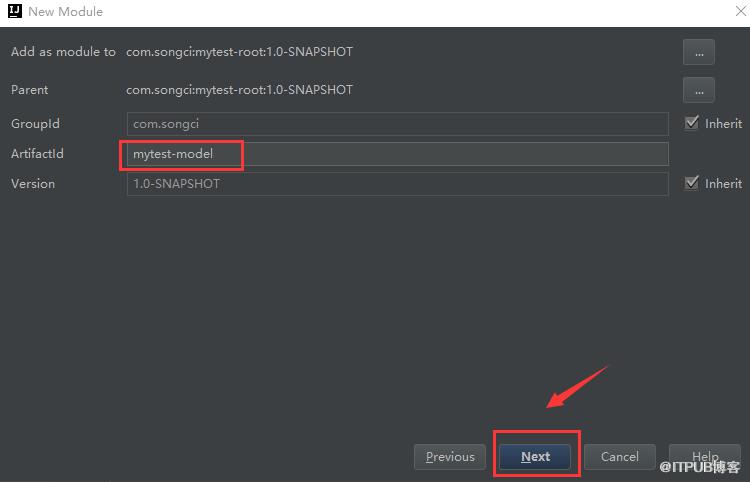Click the Add as module to label
The width and height of the screenshot is (750, 482).
coord(63,52)
